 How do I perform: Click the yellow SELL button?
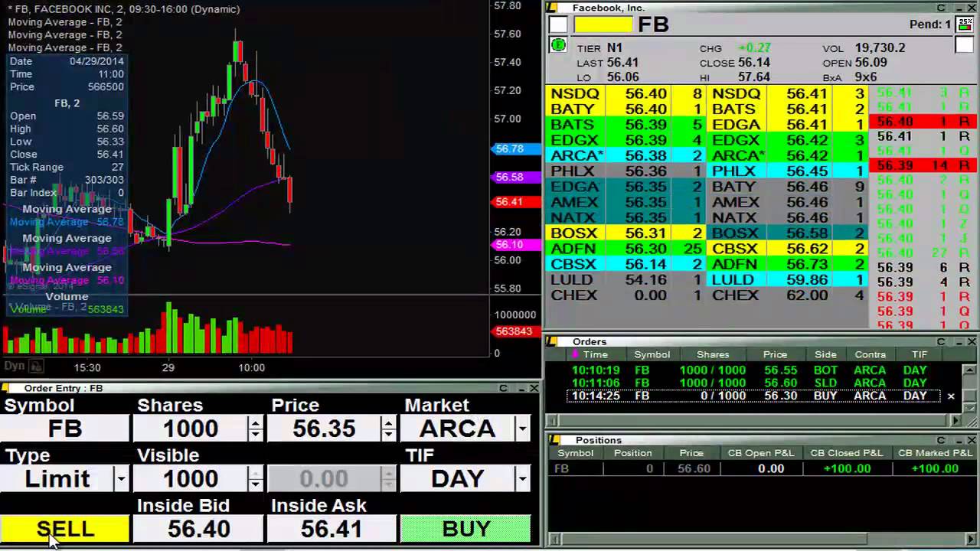[x=65, y=529]
